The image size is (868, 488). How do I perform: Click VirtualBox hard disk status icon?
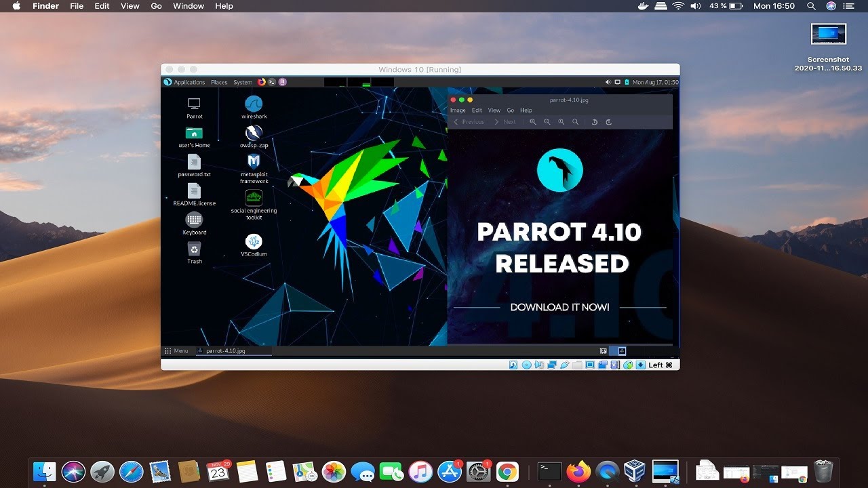point(513,365)
